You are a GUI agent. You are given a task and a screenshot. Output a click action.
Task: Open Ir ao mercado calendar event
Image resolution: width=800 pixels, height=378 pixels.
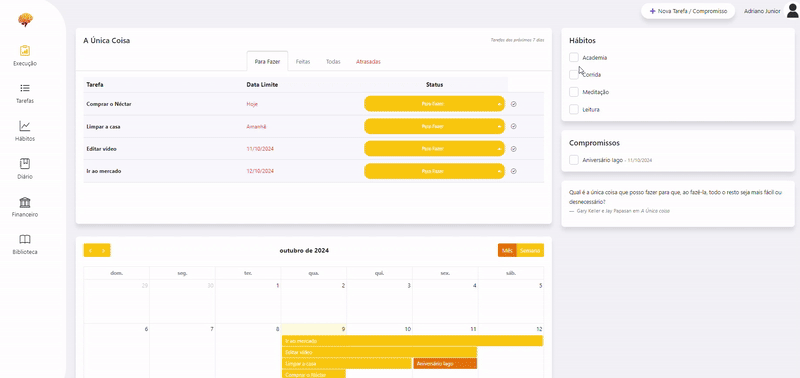(412, 341)
